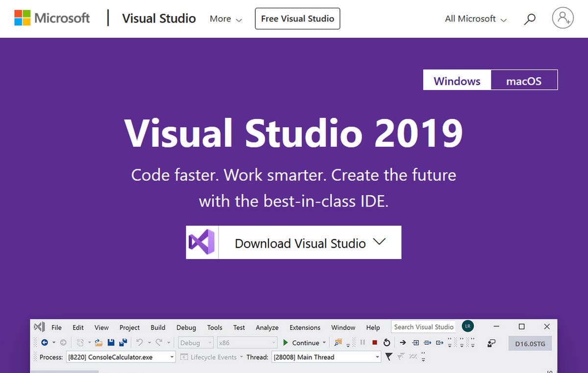Click the greyed Navigate Forward arrow icon

[x=63, y=343]
